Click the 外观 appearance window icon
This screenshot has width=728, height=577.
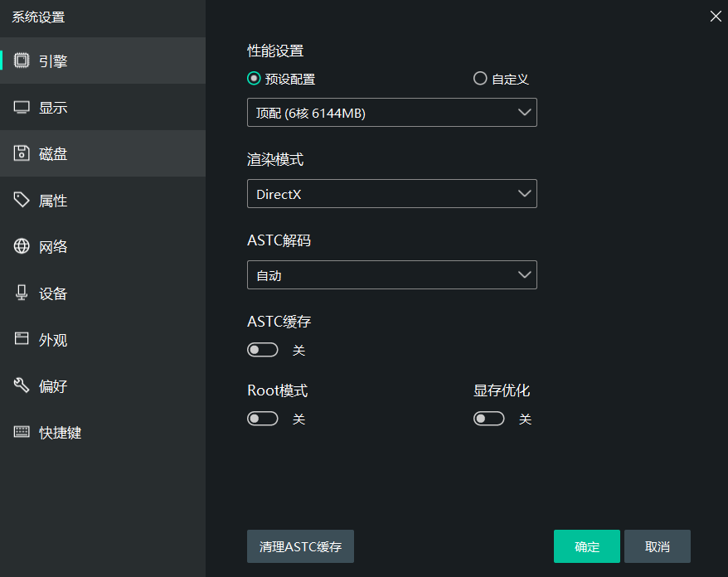[x=22, y=339]
